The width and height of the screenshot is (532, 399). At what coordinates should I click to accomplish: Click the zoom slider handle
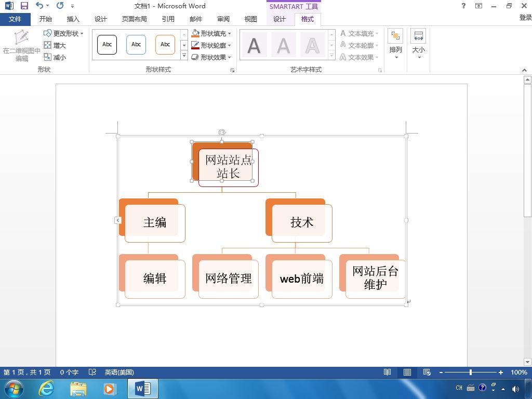pyautogui.click(x=471, y=372)
